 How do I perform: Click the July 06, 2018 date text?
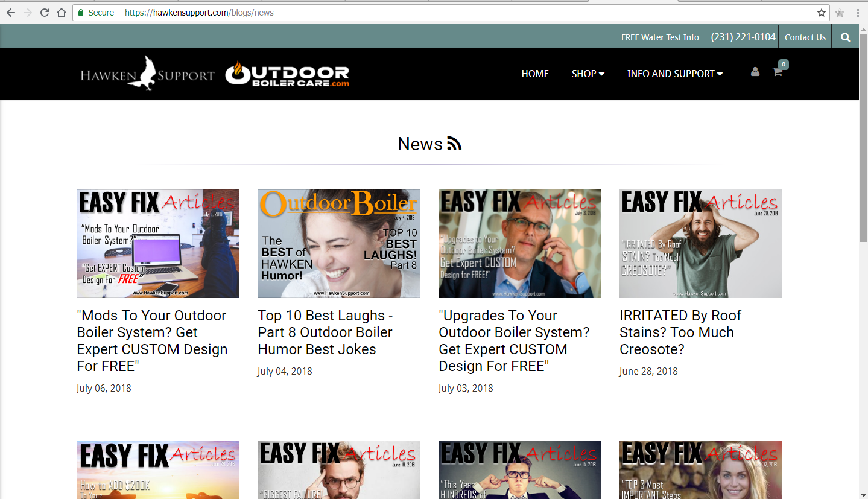(104, 388)
